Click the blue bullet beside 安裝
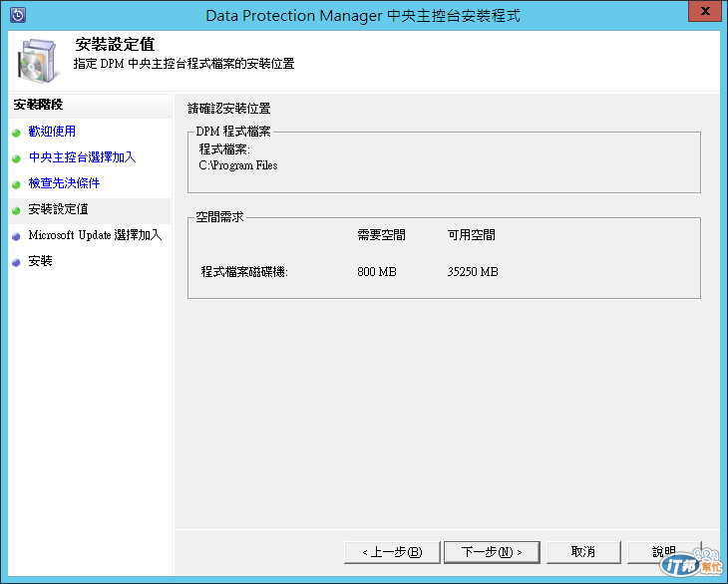This screenshot has height=584, width=728. click(x=16, y=262)
